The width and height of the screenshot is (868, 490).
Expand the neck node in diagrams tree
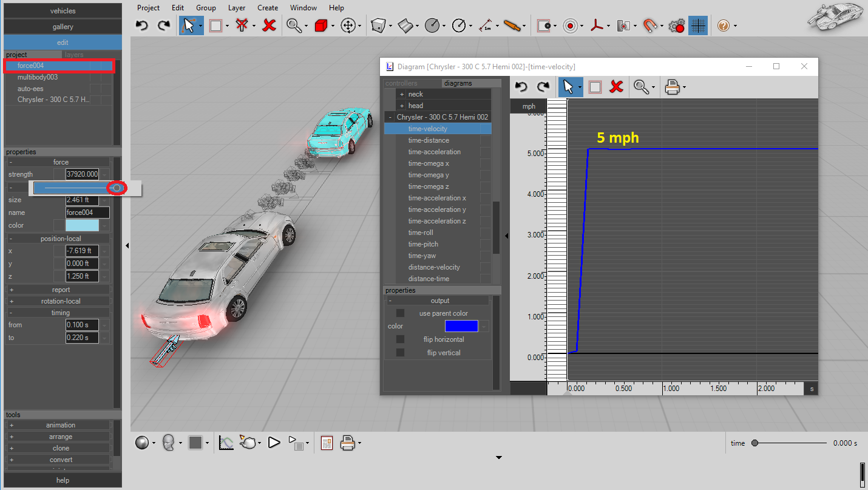pyautogui.click(x=401, y=94)
